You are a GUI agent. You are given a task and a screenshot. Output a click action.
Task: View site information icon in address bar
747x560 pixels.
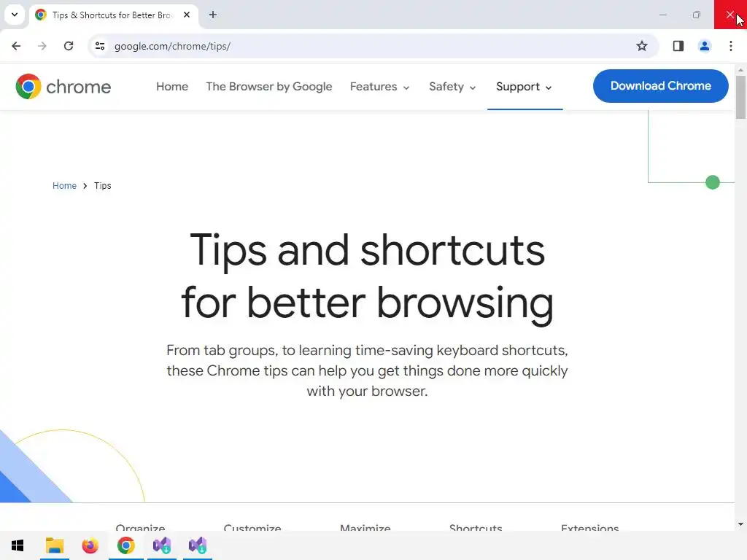(x=100, y=46)
